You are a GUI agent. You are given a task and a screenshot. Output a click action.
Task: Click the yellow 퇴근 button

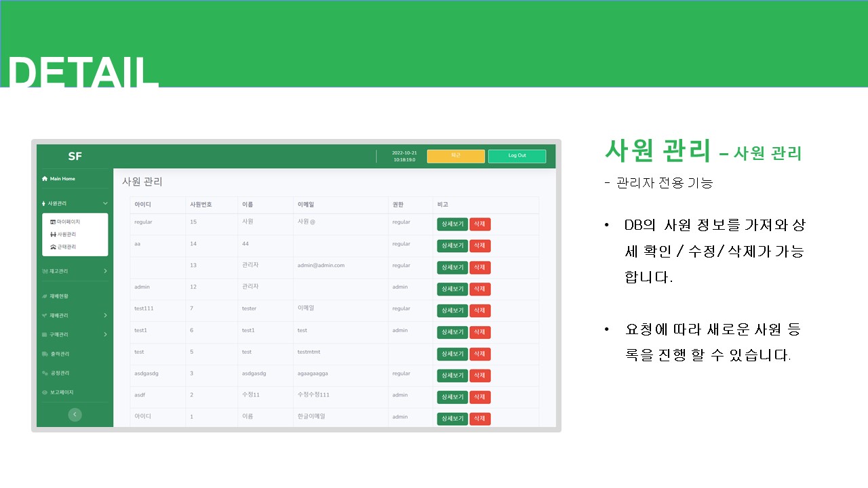pyautogui.click(x=456, y=156)
